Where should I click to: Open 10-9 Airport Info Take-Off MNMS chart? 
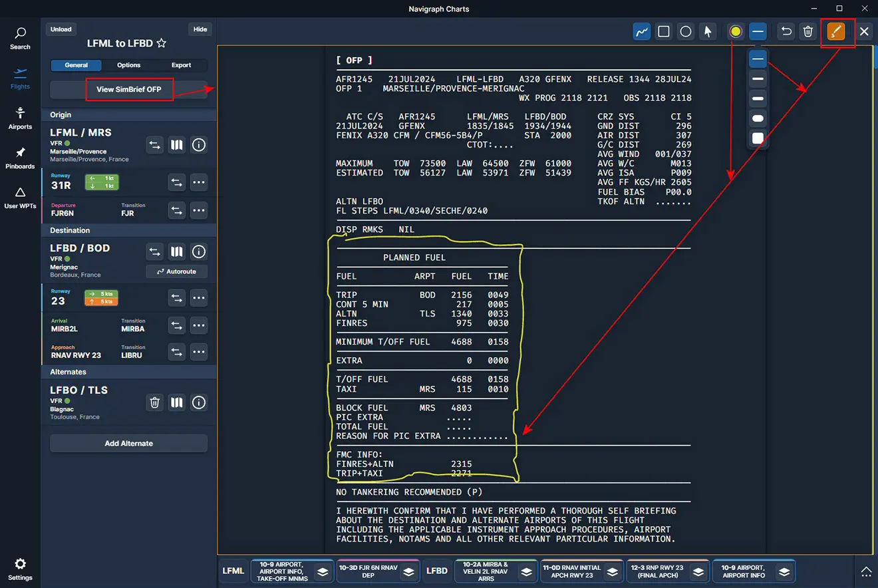click(x=291, y=571)
